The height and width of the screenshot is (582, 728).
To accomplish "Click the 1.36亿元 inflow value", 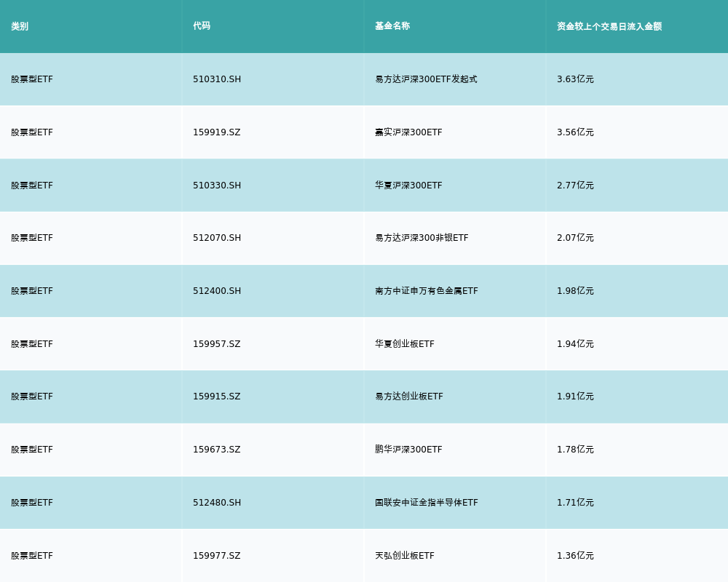I will tap(575, 556).
